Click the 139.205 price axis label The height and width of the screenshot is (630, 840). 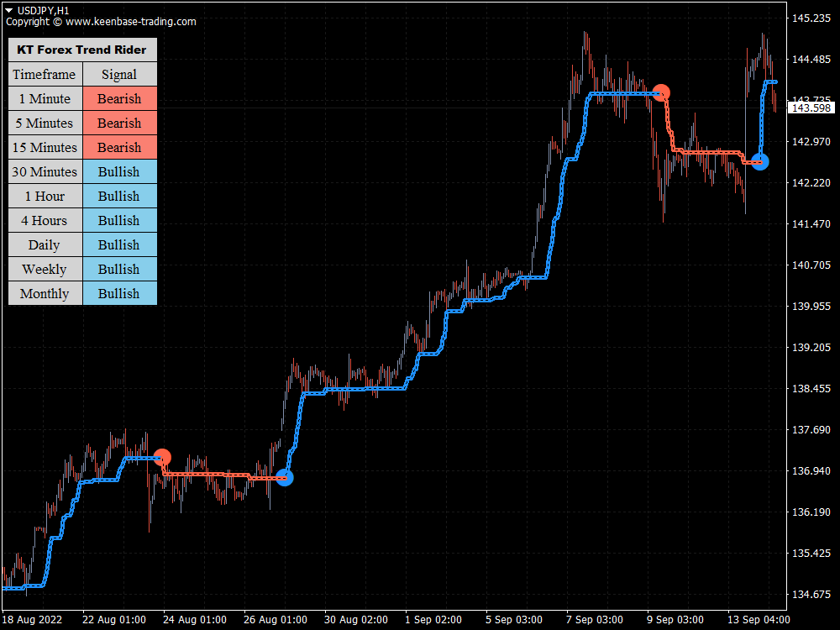[811, 347]
